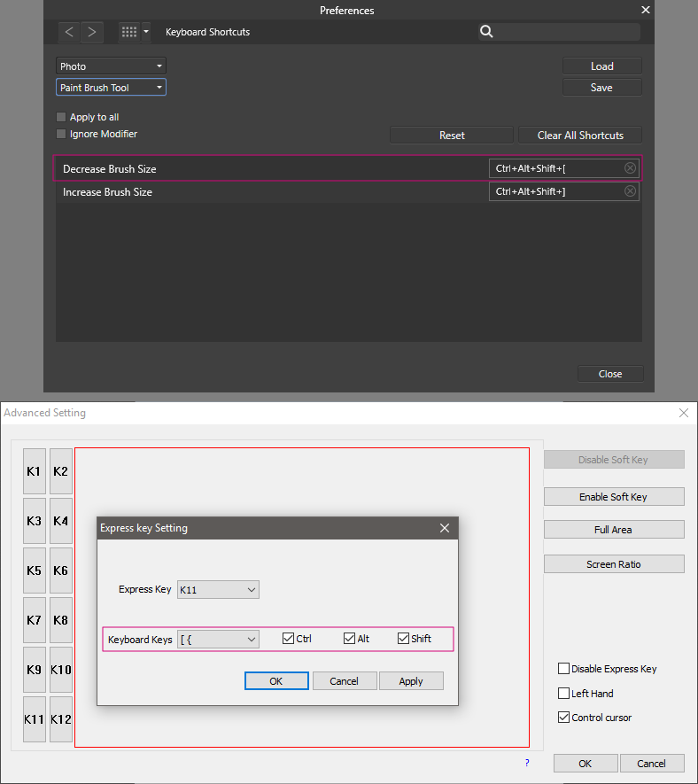
Task: Click the search magnifier icon in Preferences
Action: pos(486,32)
